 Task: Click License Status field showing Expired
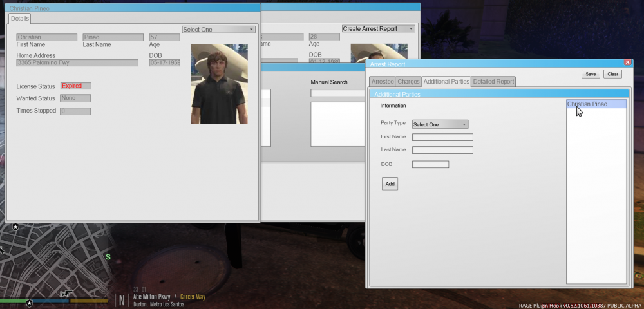coord(75,86)
